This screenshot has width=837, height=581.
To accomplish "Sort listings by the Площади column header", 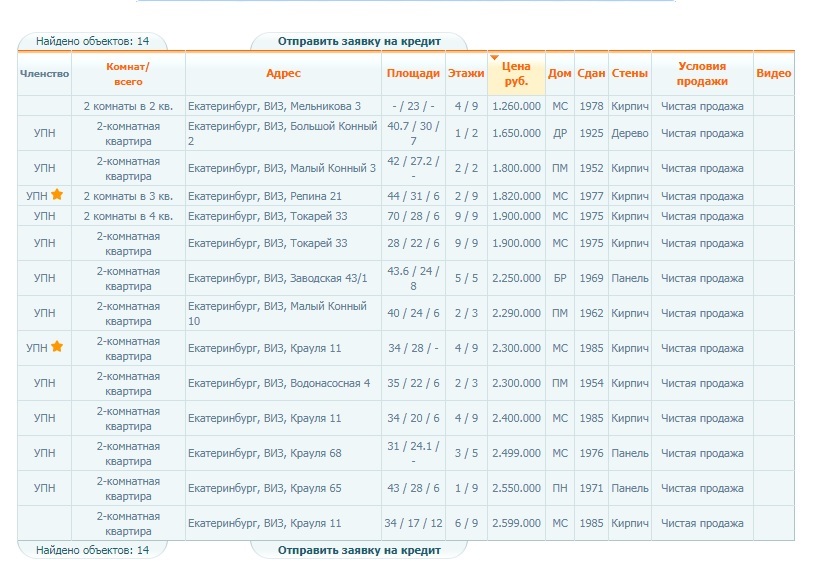I will pos(412,74).
